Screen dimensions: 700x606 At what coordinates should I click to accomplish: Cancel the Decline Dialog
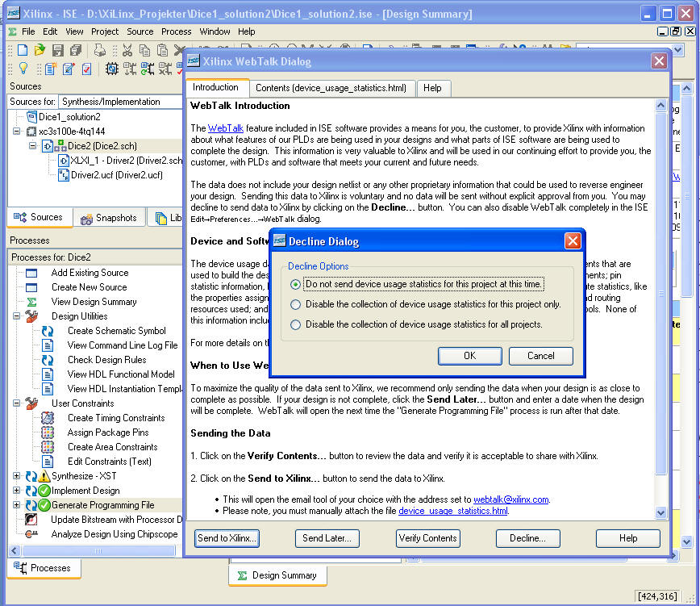point(541,356)
